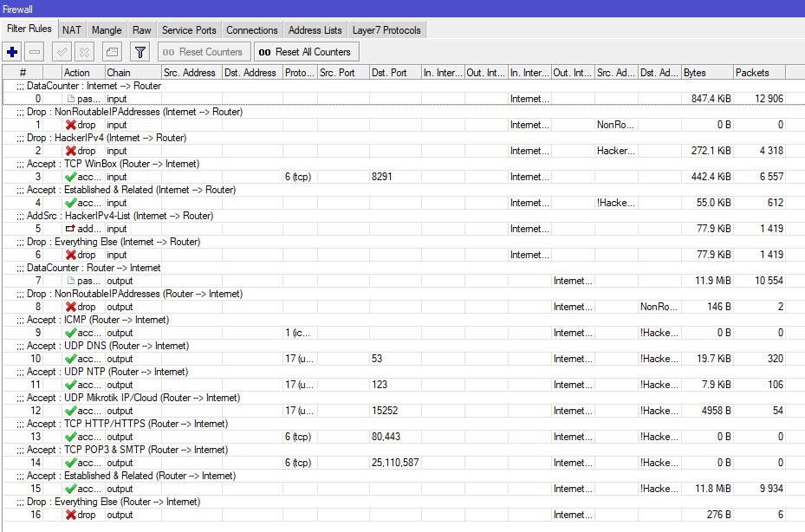Click passthrough icon on rule 7

[71, 281]
